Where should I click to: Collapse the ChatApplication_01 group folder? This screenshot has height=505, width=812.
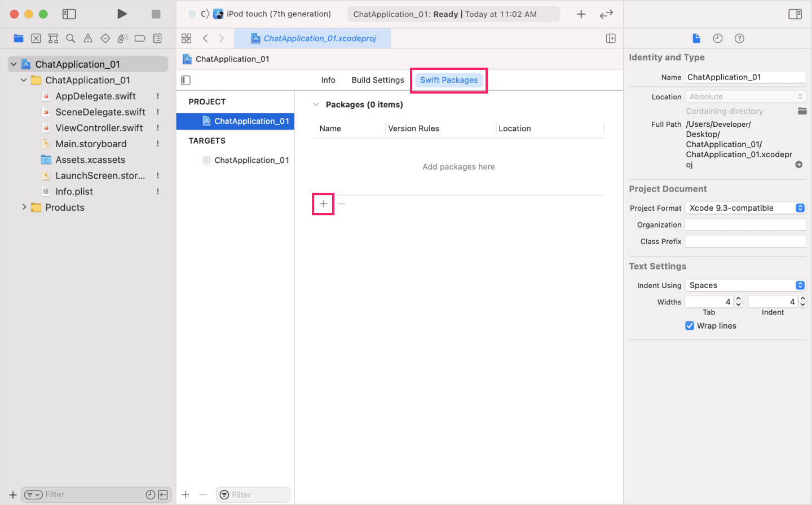point(24,80)
